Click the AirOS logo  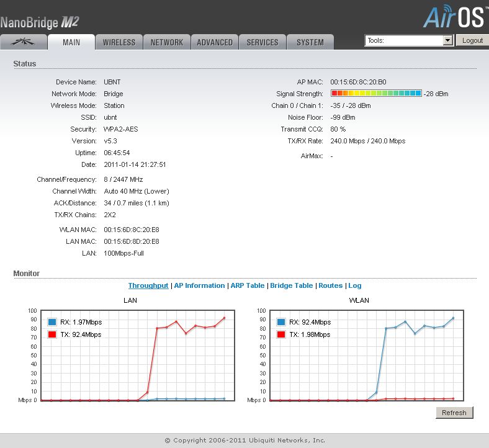[x=454, y=17]
